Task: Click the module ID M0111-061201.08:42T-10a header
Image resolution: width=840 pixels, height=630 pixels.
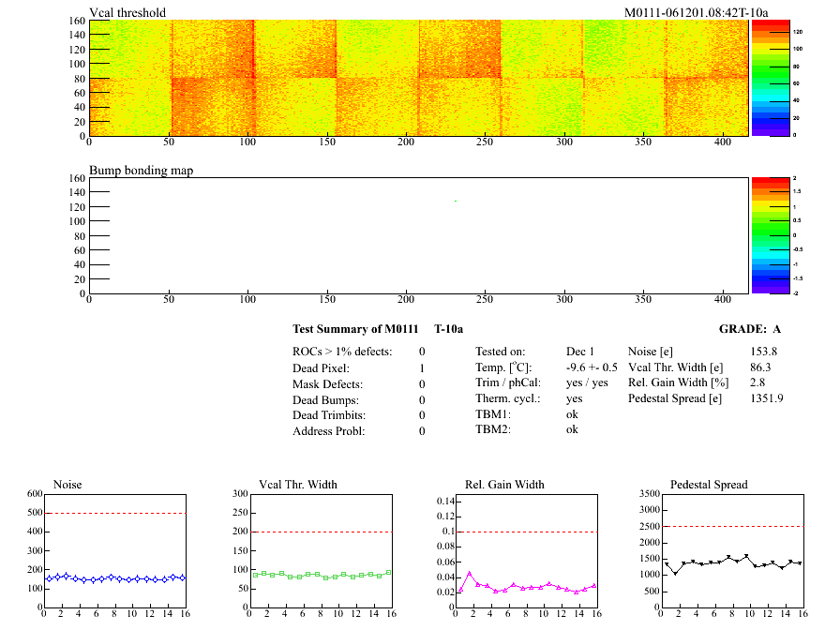Action: click(696, 12)
